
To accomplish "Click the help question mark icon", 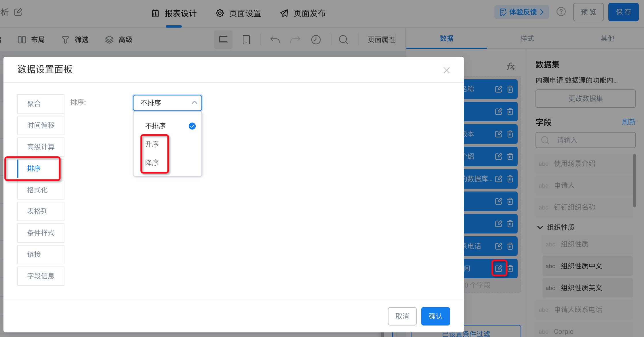I will tap(561, 12).
